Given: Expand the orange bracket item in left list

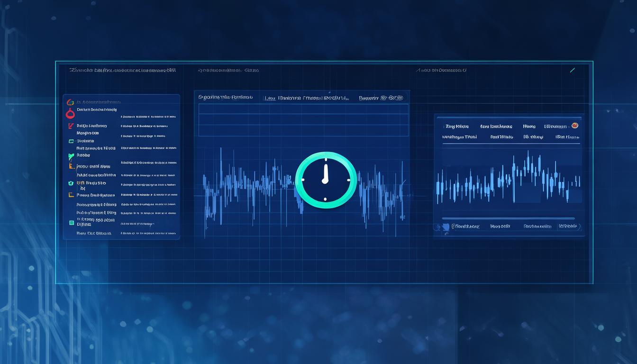Looking at the screenshot, I should pos(72,166).
